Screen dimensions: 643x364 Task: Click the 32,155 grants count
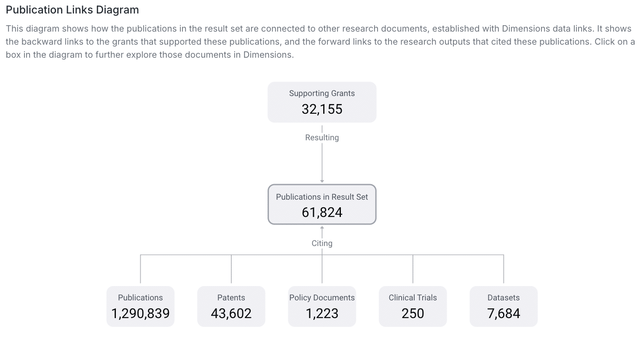pyautogui.click(x=322, y=109)
